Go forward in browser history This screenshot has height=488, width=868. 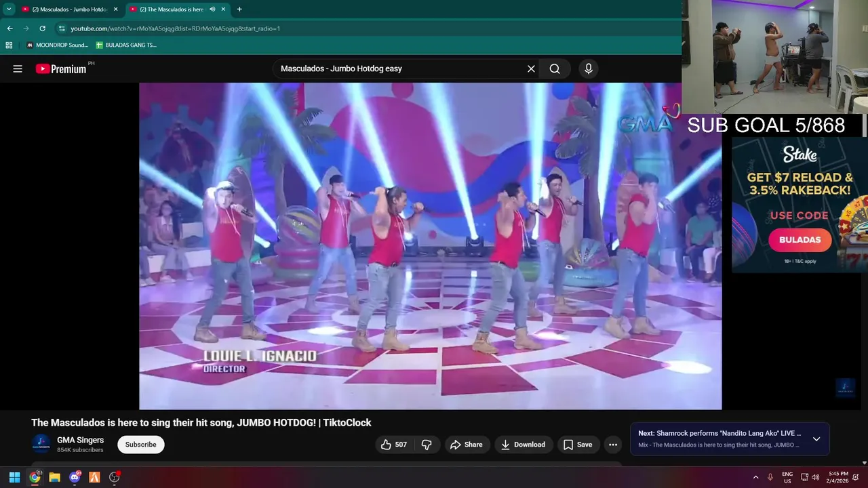click(x=26, y=28)
